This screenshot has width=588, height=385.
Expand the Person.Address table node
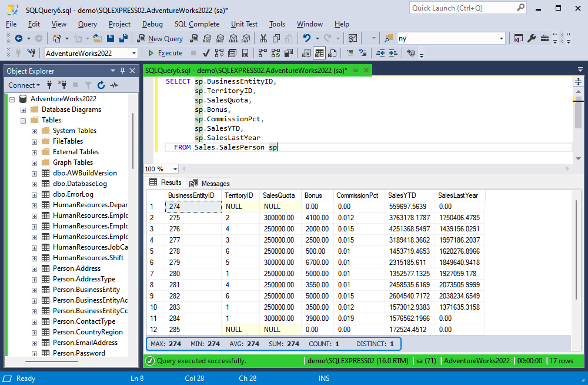[34, 268]
